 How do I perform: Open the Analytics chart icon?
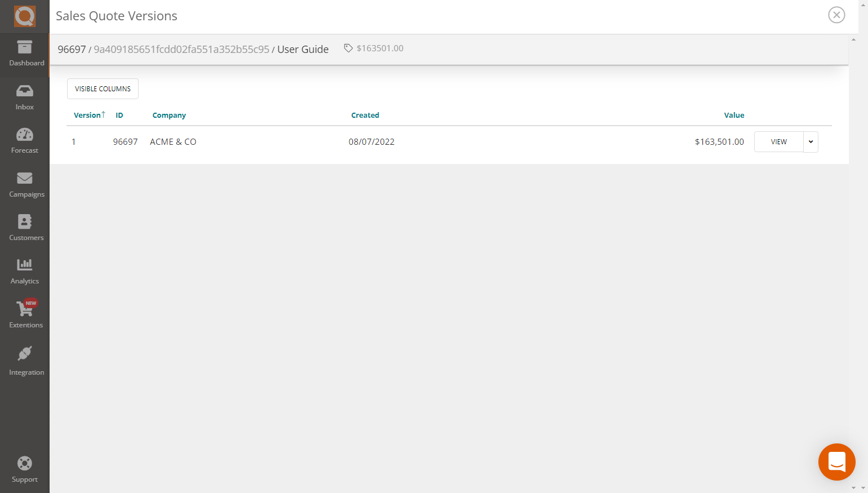25,265
